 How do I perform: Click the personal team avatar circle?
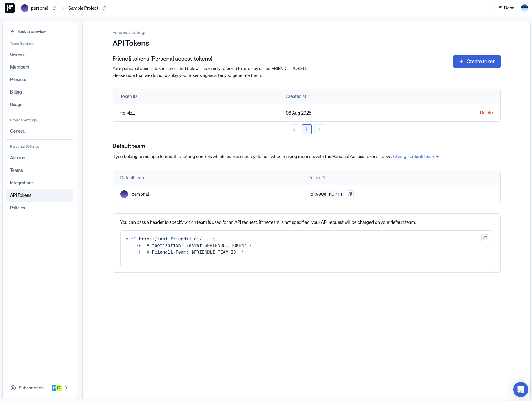tap(124, 194)
